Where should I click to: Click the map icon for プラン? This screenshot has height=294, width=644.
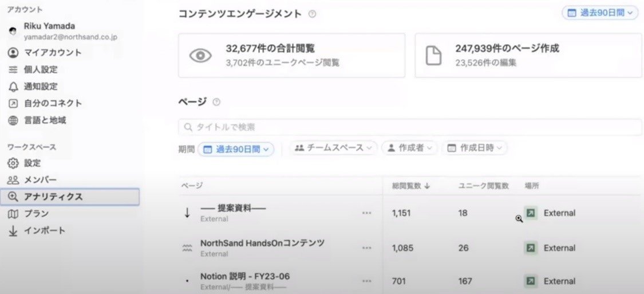tap(13, 214)
